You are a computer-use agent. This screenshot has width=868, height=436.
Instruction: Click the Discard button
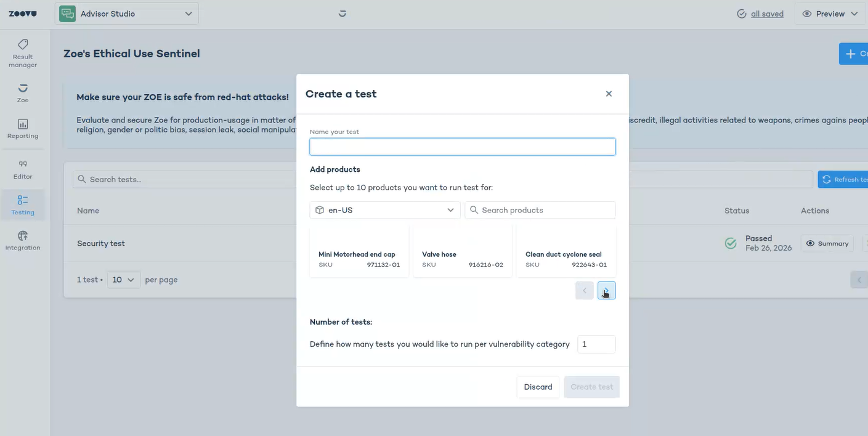[x=538, y=387]
